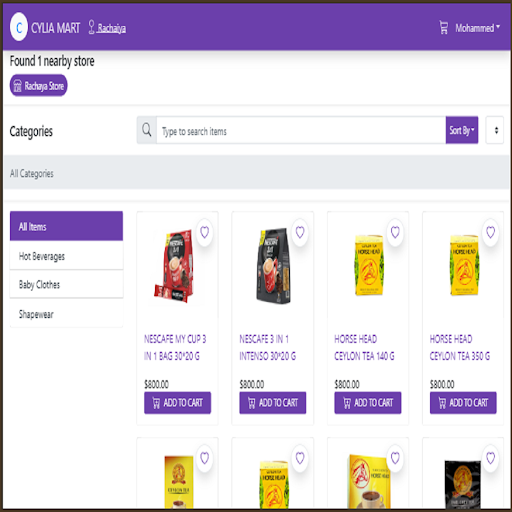
Task: Click the Cylia Mart round logo
Action: click(x=19, y=27)
